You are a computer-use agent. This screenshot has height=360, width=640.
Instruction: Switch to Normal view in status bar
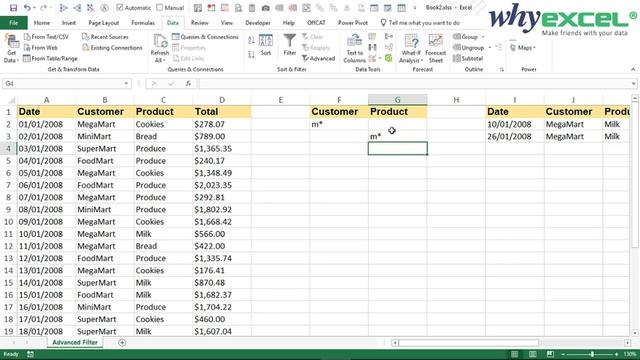(x=515, y=354)
